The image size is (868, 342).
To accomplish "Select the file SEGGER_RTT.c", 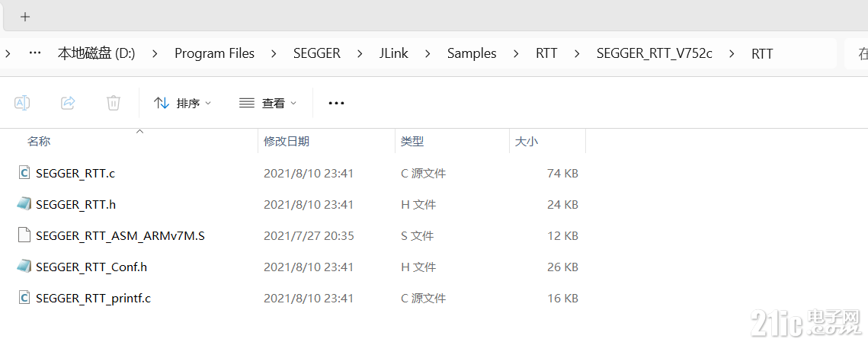I will [x=75, y=173].
